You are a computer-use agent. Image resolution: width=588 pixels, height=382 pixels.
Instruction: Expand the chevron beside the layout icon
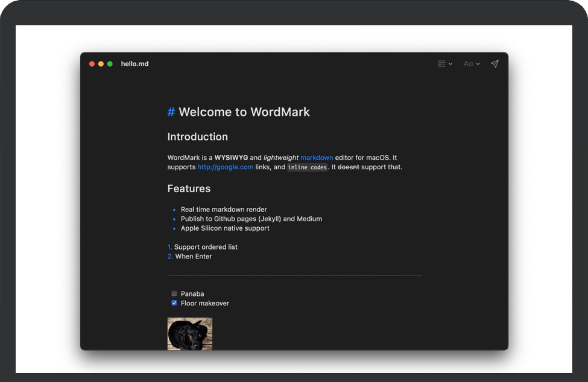[450, 64]
